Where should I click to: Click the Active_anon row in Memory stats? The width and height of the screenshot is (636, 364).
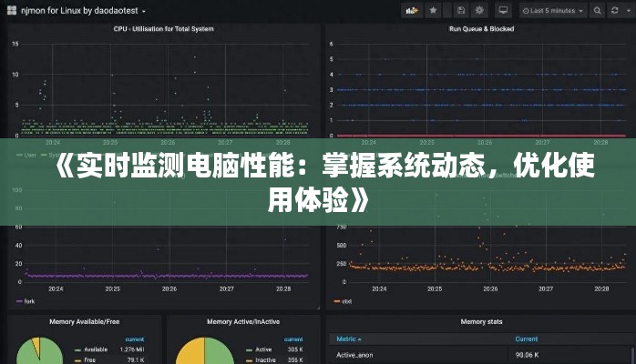pos(356,355)
